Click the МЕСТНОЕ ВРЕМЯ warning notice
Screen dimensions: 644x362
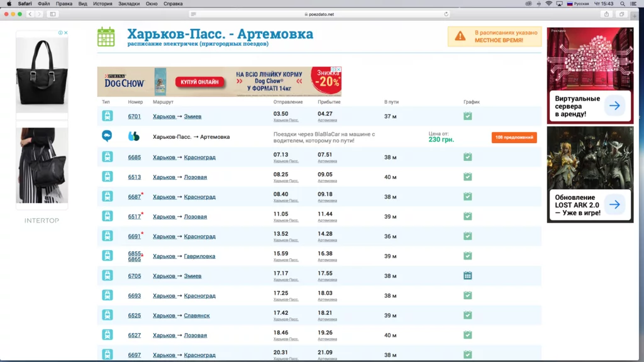click(494, 36)
